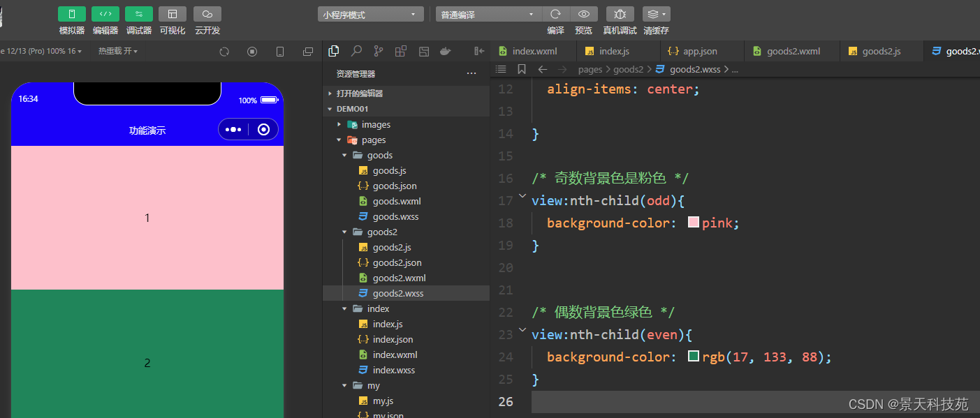Collapse the pages folder
The height and width of the screenshot is (418, 980).
point(406,140)
